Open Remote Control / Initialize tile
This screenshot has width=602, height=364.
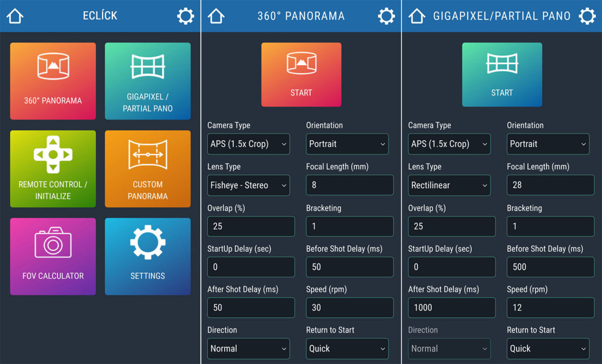(x=53, y=169)
